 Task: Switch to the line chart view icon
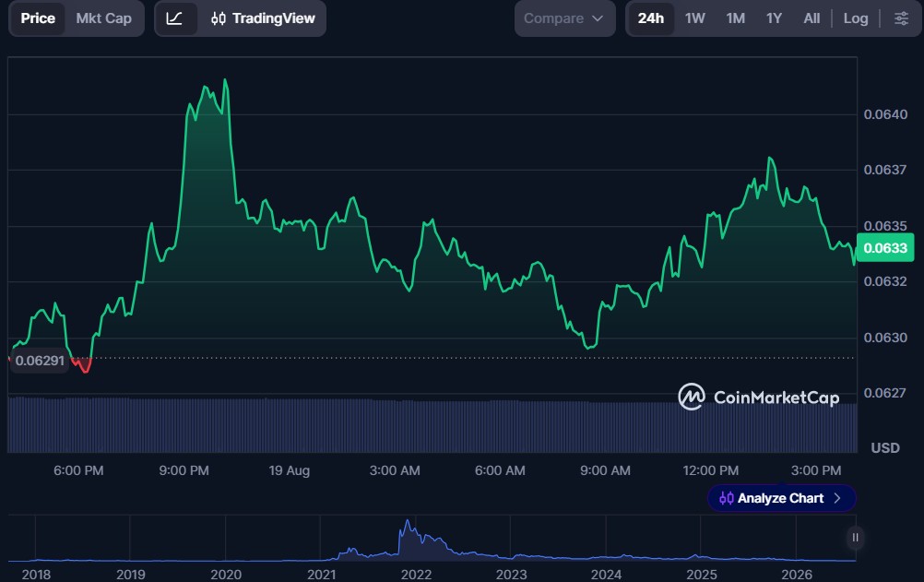click(x=174, y=18)
